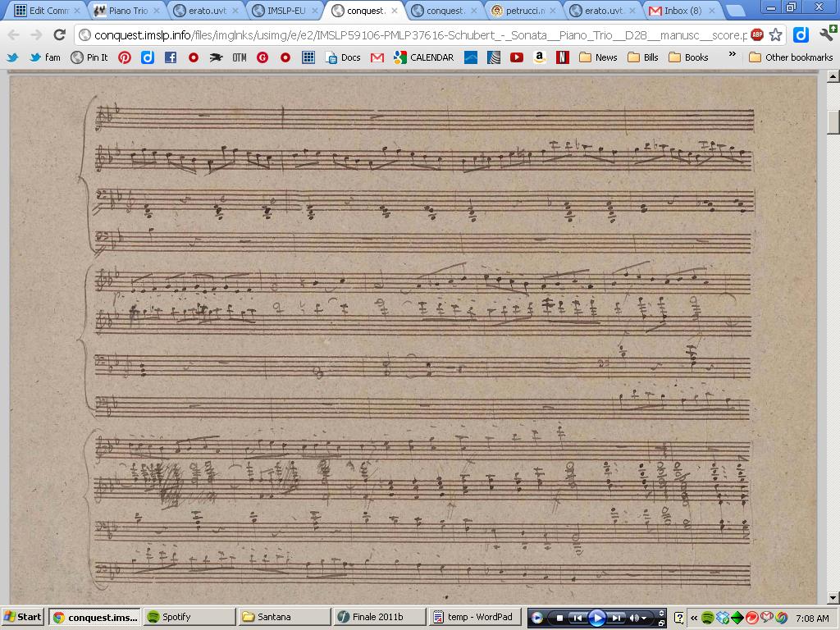
Task: Click the help question mark icon in the taskbar
Action: 678,618
